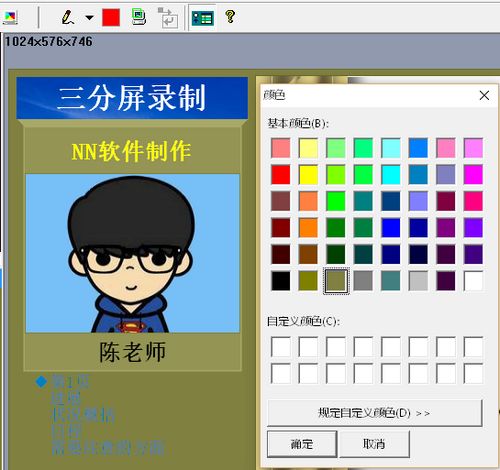Click the currently selected khaki swatch
The height and width of the screenshot is (470, 500).
336,281
